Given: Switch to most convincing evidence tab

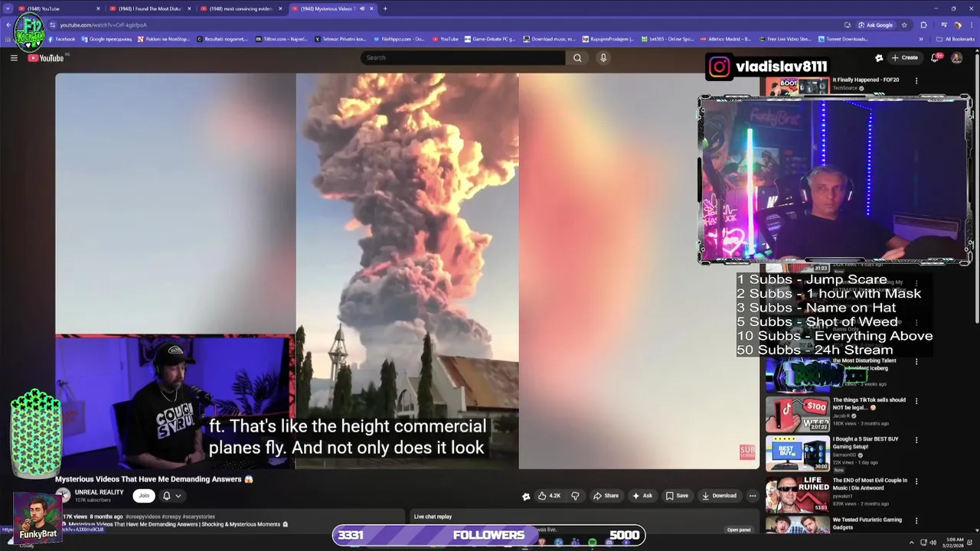Looking at the screenshot, I should pos(240,8).
